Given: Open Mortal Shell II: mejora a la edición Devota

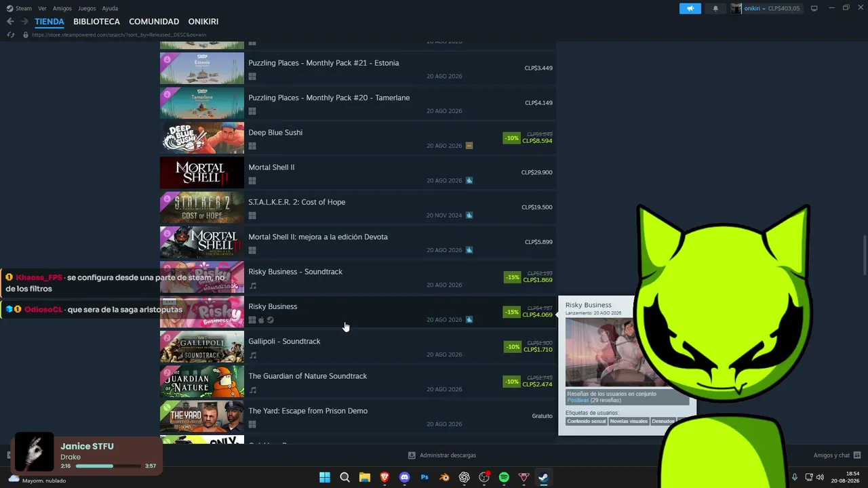Looking at the screenshot, I should (358, 243).
